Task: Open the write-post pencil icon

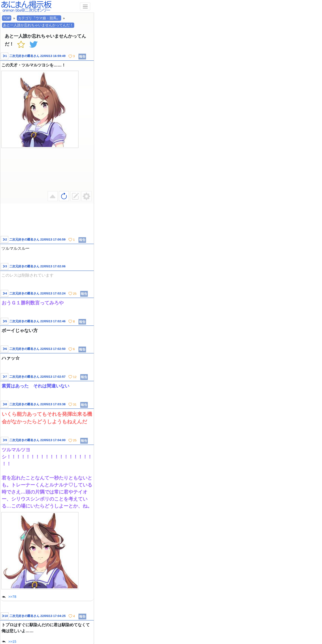Action: 75,196
